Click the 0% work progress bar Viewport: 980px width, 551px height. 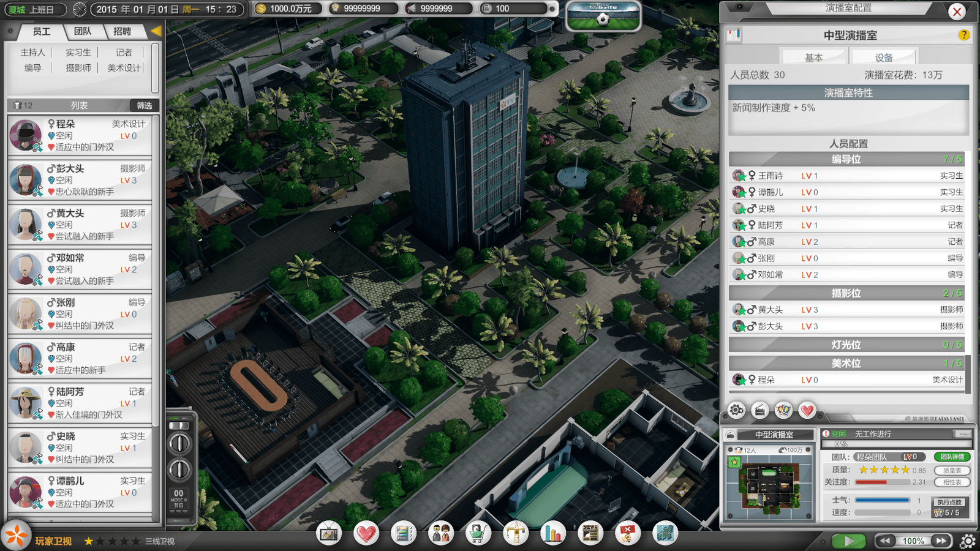coord(895,444)
